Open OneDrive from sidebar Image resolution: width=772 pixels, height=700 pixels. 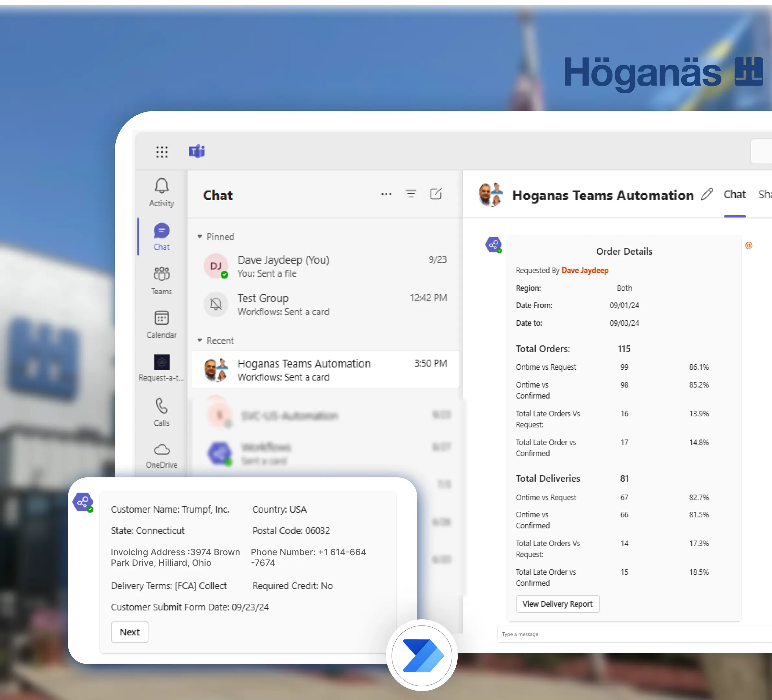click(162, 456)
